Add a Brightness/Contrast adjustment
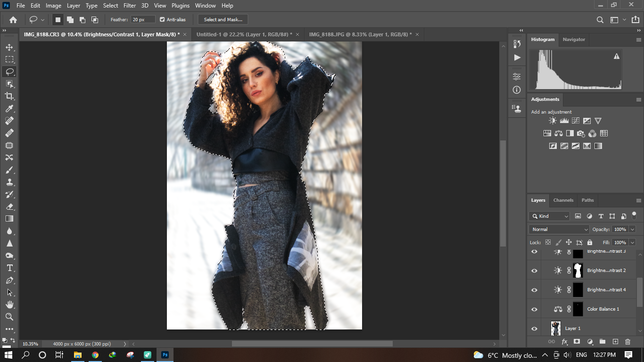 click(x=553, y=121)
